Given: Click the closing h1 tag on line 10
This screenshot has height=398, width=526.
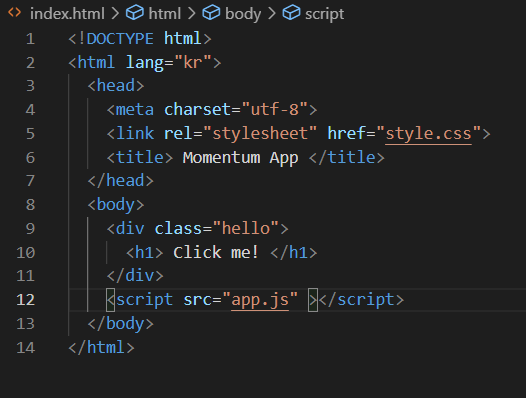Looking at the screenshot, I should pos(294,253).
